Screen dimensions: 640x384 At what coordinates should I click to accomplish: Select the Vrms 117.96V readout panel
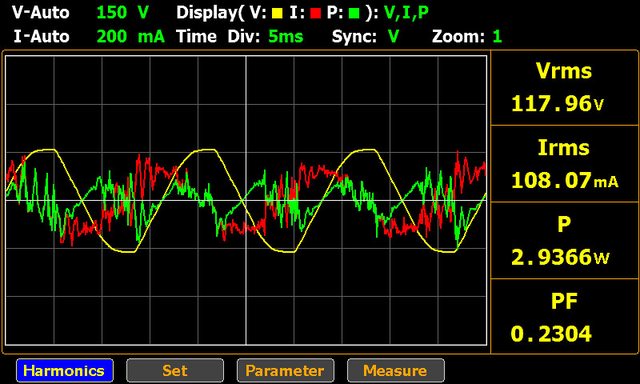564,88
